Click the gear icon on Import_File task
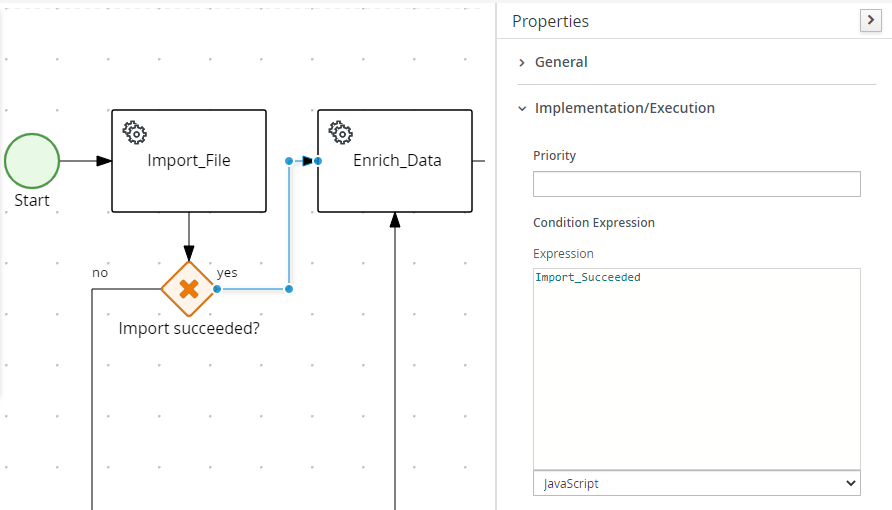Image resolution: width=892 pixels, height=510 pixels. coord(135,132)
